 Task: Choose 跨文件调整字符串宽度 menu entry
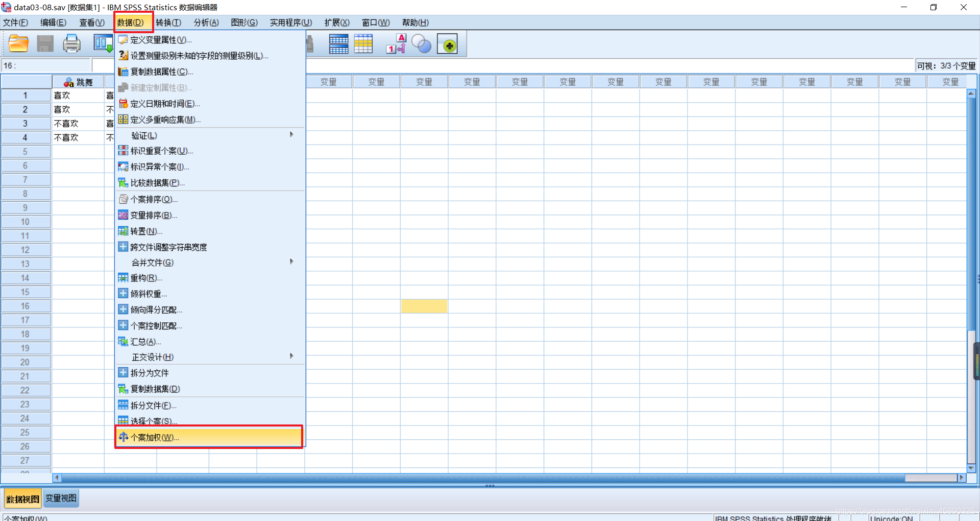click(210, 247)
